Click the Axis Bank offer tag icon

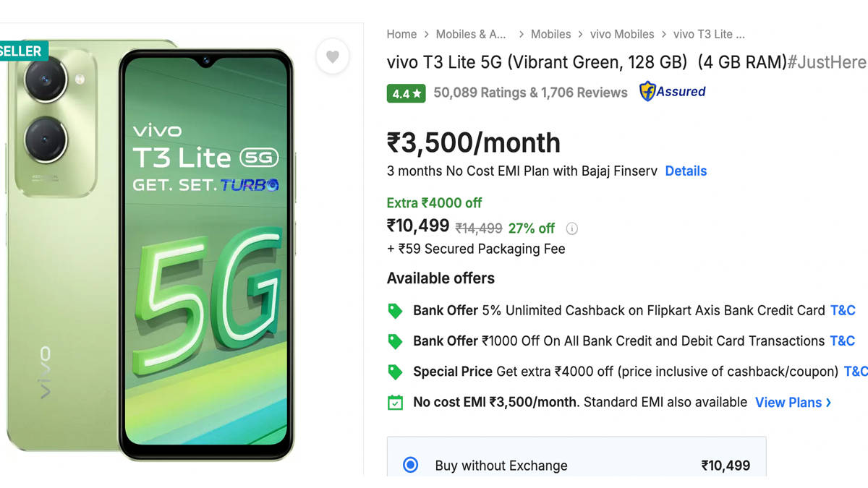point(395,311)
